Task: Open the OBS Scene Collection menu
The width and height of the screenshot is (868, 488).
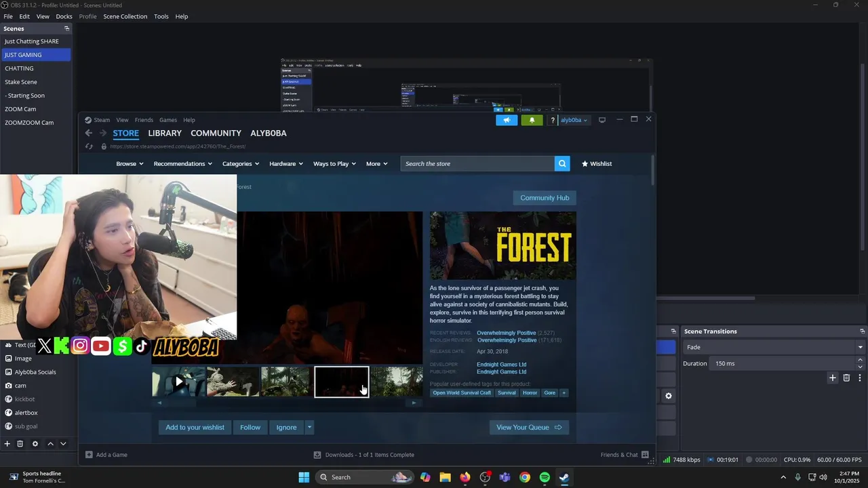Action: point(125,16)
